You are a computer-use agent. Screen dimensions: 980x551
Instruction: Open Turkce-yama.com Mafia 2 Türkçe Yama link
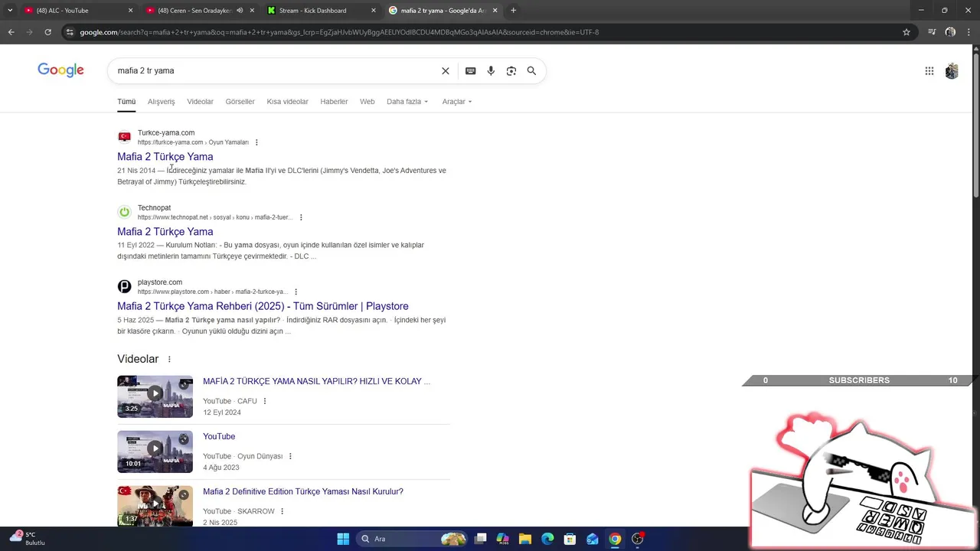(165, 157)
